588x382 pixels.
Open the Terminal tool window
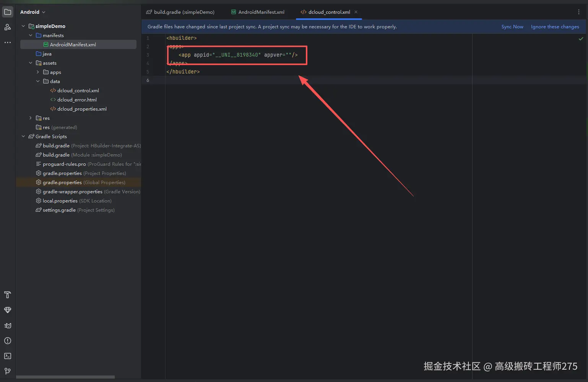[8, 356]
